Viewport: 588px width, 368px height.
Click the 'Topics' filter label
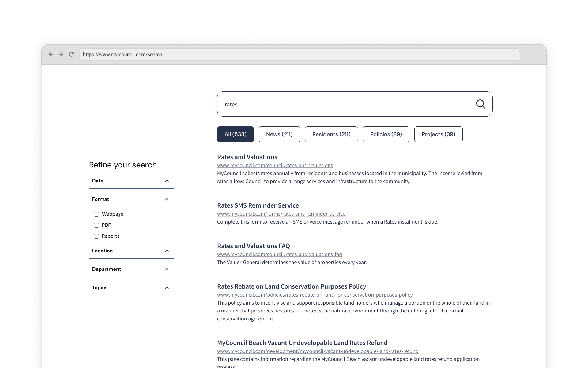point(100,288)
